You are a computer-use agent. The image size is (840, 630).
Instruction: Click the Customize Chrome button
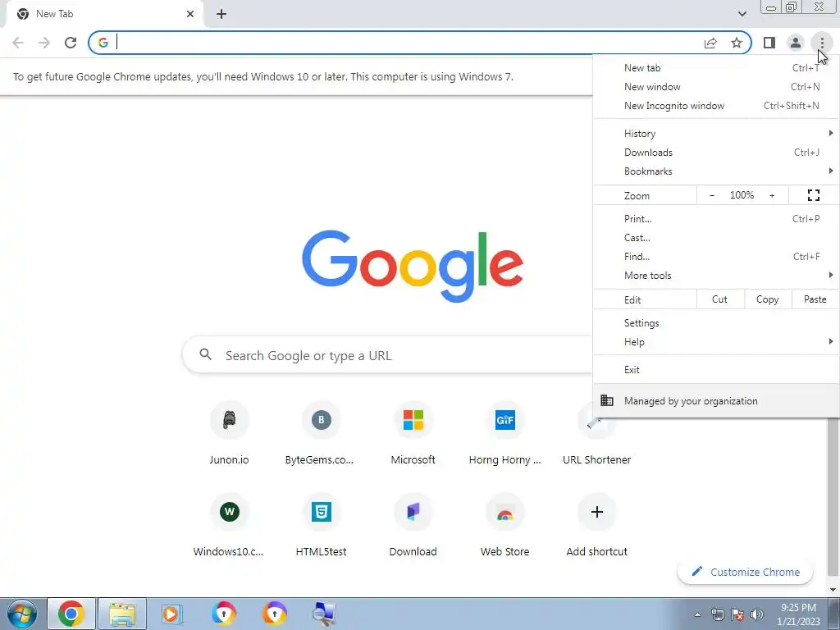click(745, 572)
